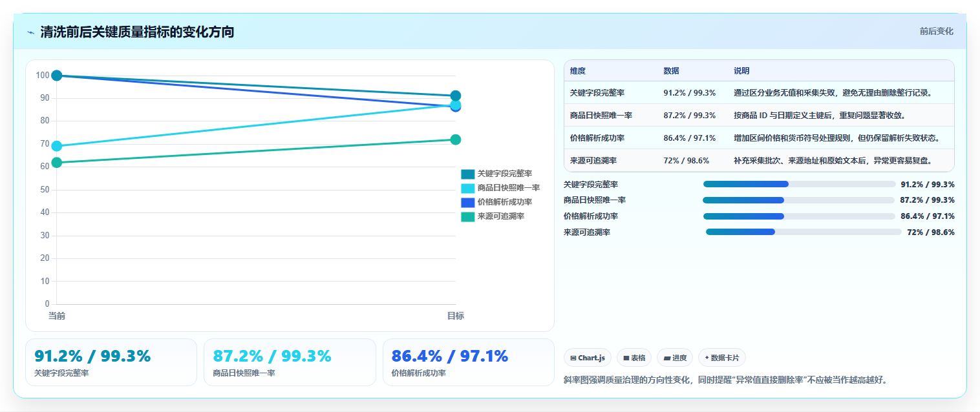Click the lightning icon beside the panel title

(x=30, y=32)
